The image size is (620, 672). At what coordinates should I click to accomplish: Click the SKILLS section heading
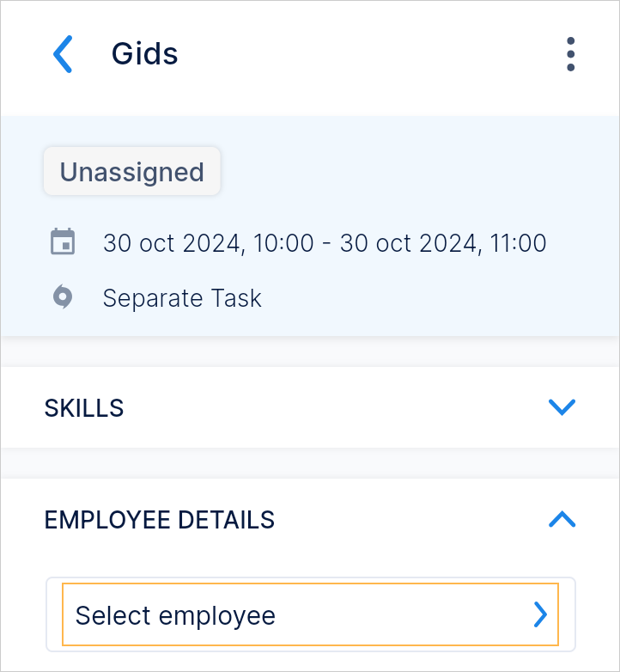tap(84, 408)
